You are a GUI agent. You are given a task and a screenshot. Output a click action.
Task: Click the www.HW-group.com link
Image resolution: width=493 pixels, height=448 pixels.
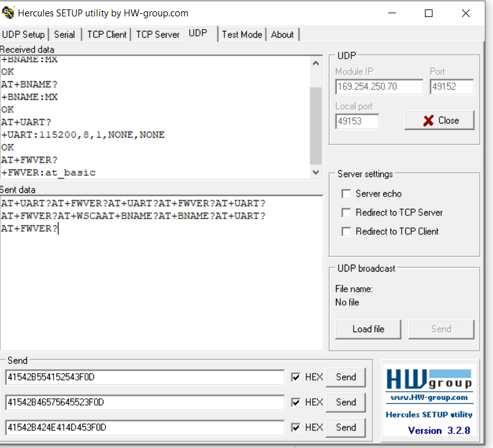pos(429,398)
